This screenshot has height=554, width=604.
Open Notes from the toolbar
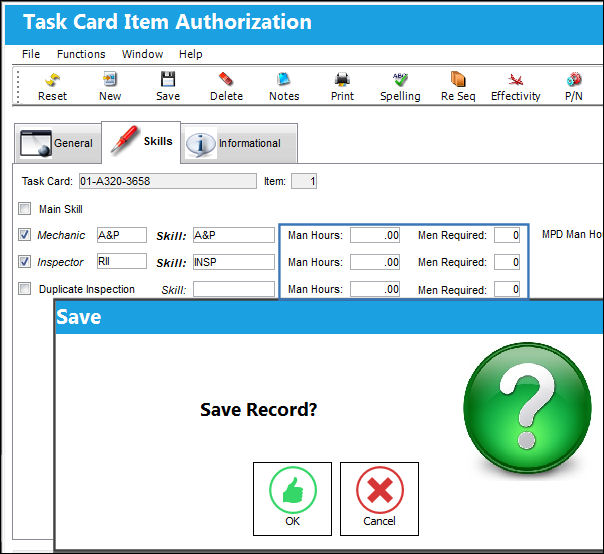click(284, 87)
